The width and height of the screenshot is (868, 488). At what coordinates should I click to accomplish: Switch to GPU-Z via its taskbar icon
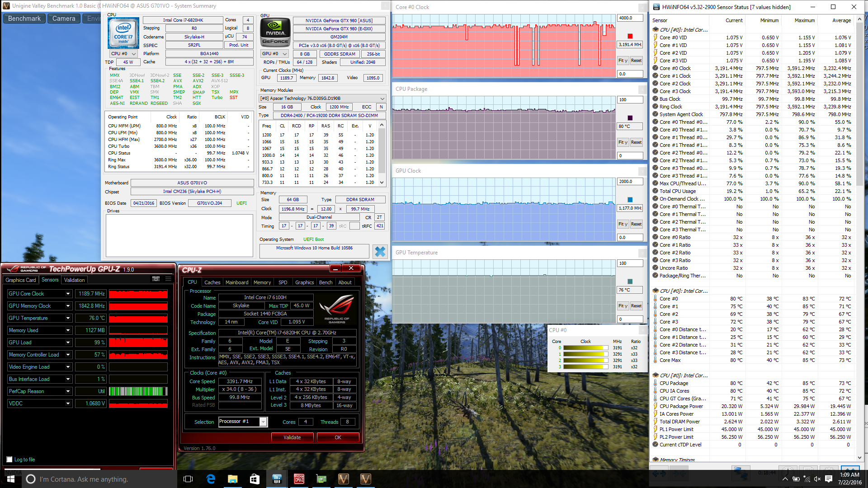point(321,479)
